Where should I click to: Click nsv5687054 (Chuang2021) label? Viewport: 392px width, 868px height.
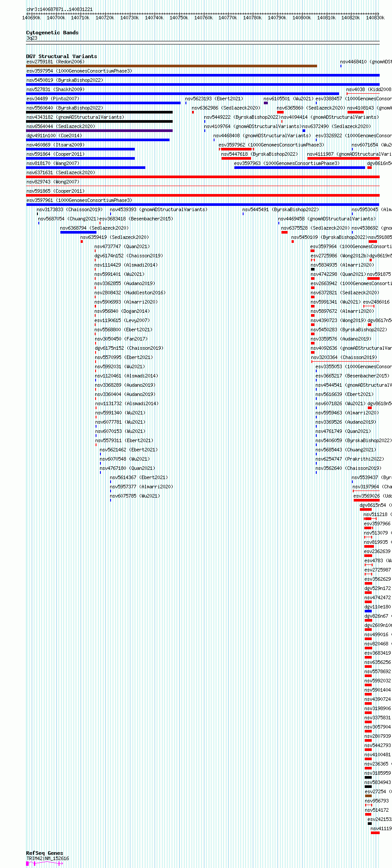[68, 219]
